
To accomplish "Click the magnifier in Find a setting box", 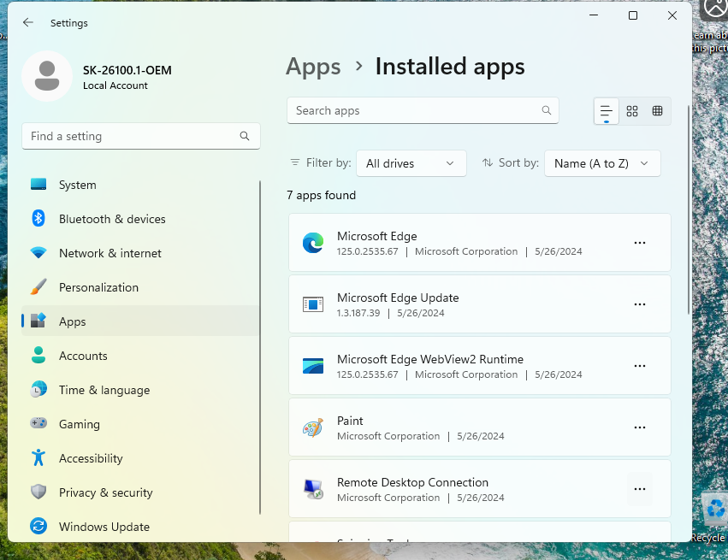I will point(245,136).
